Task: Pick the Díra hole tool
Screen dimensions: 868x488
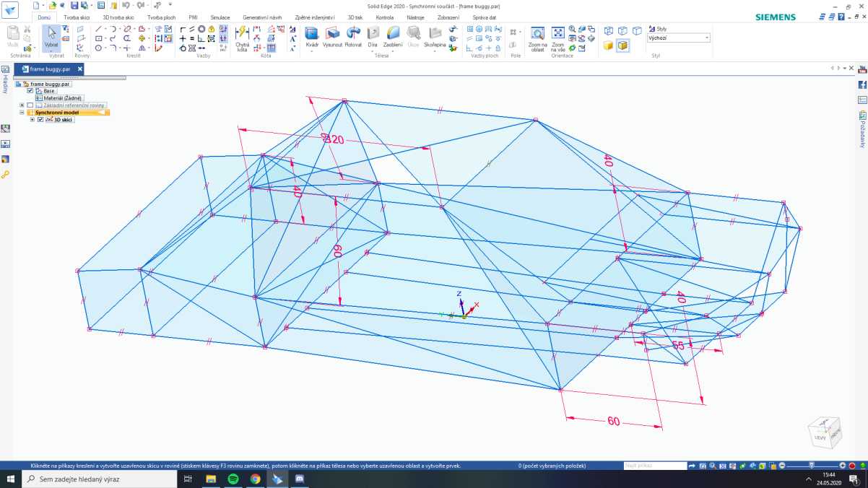Action: point(373,35)
